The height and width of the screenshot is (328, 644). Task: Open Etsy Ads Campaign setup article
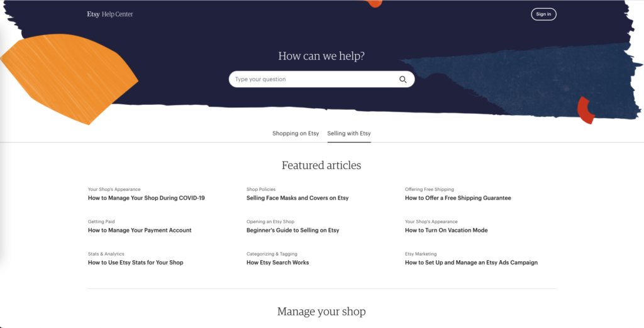tap(471, 262)
